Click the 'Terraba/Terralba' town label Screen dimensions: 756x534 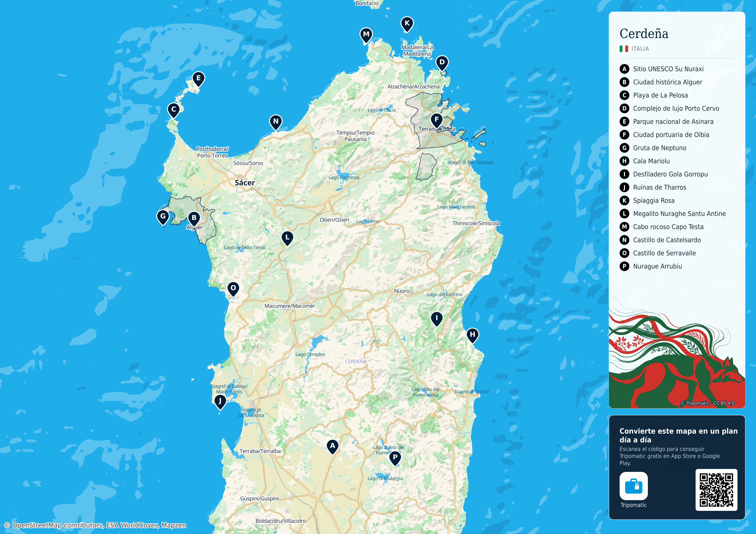point(260,451)
